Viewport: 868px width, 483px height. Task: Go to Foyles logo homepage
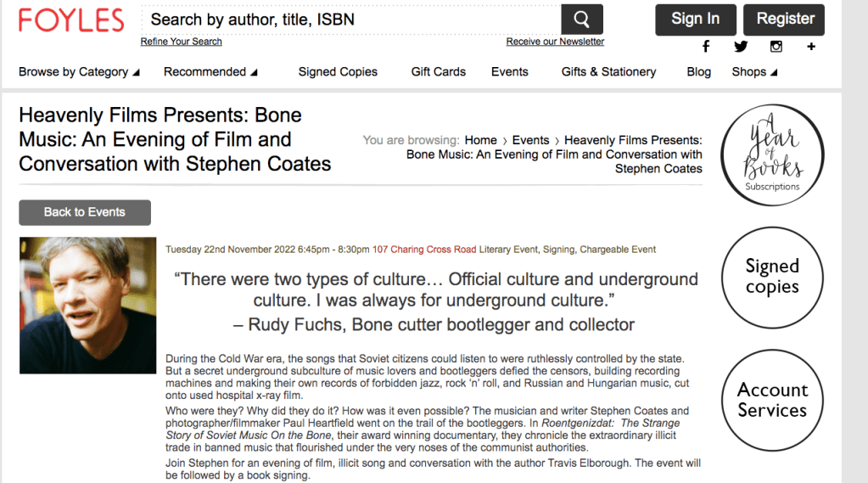[x=71, y=20]
